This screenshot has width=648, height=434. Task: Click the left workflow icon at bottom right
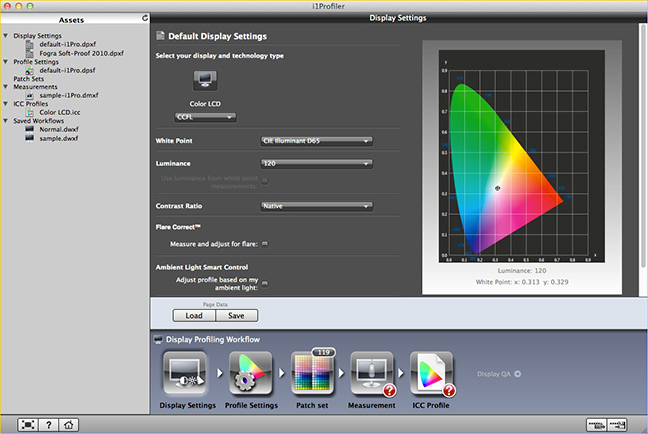pyautogui.click(x=596, y=424)
